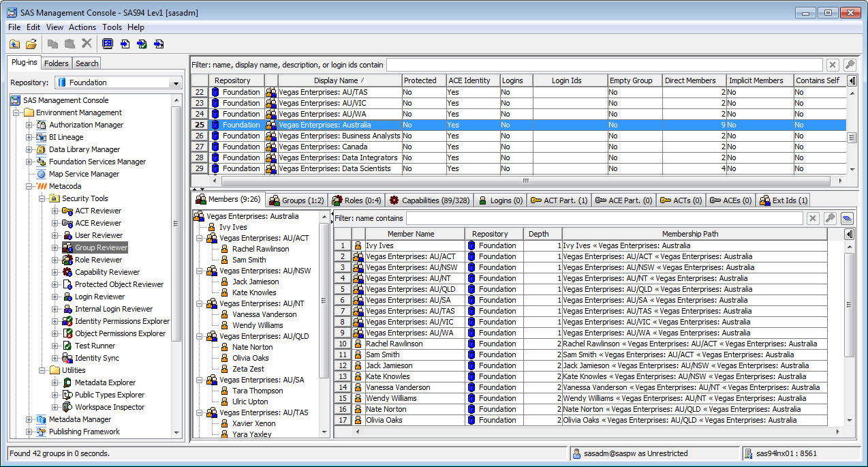Open the Repository Foundation dropdown
Image resolution: width=868 pixels, height=467 pixels.
pyautogui.click(x=176, y=82)
